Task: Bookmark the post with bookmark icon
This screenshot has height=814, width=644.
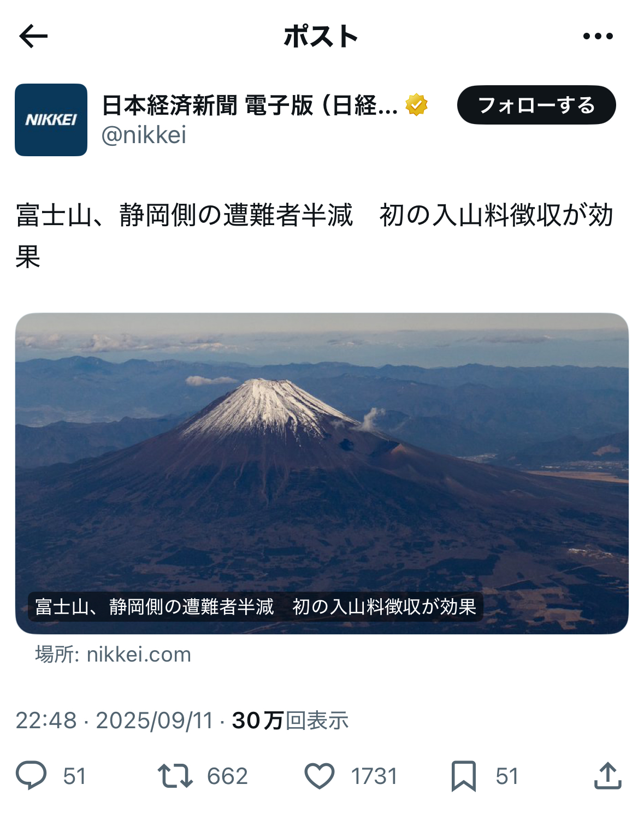Action: (464, 776)
